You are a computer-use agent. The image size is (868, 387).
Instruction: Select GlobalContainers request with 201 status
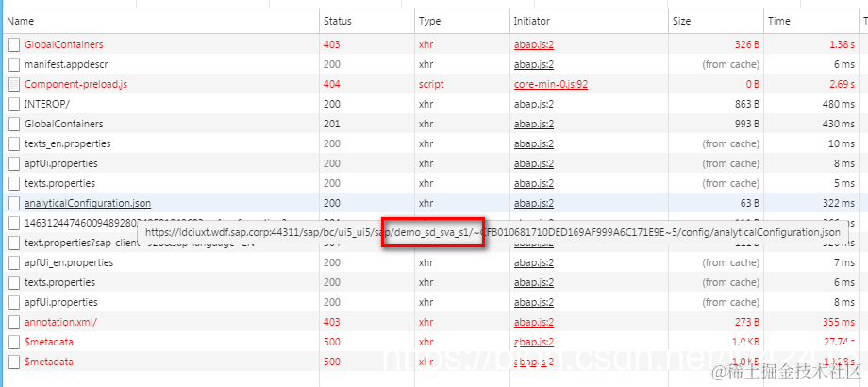(x=63, y=124)
